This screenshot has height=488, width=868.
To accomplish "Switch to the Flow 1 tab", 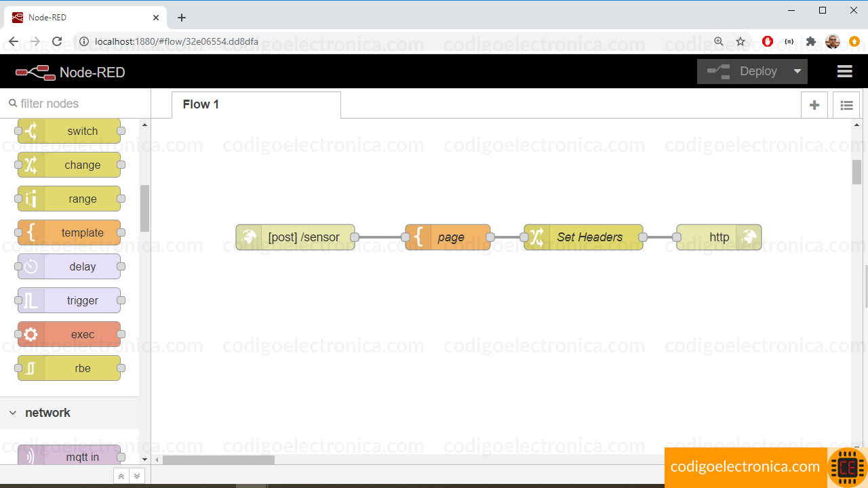I will coord(256,104).
